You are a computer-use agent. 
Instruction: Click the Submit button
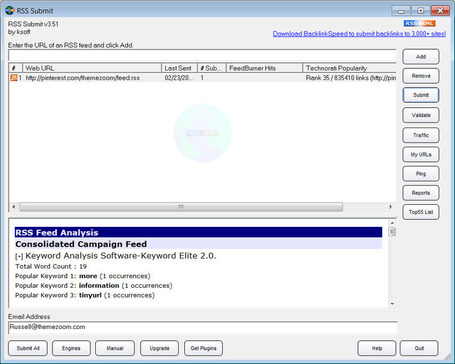click(x=421, y=95)
